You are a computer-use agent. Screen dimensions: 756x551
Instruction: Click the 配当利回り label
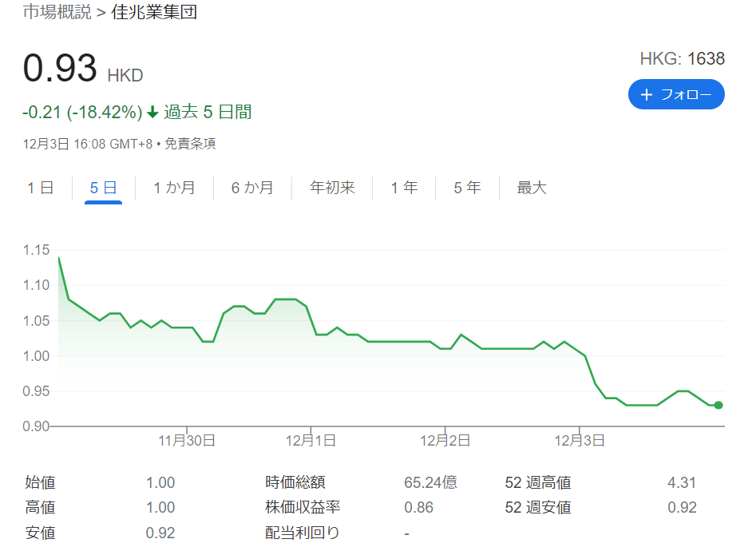click(x=303, y=533)
